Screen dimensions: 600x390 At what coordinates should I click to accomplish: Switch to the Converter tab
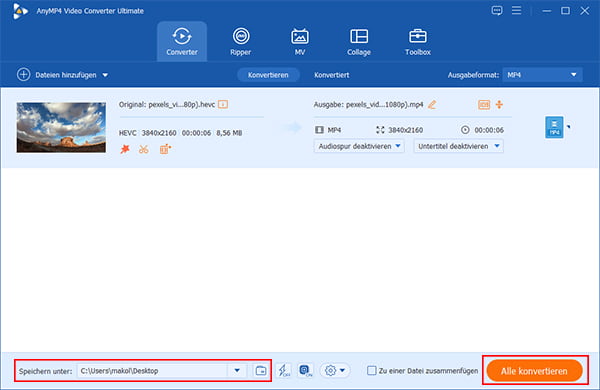182,42
